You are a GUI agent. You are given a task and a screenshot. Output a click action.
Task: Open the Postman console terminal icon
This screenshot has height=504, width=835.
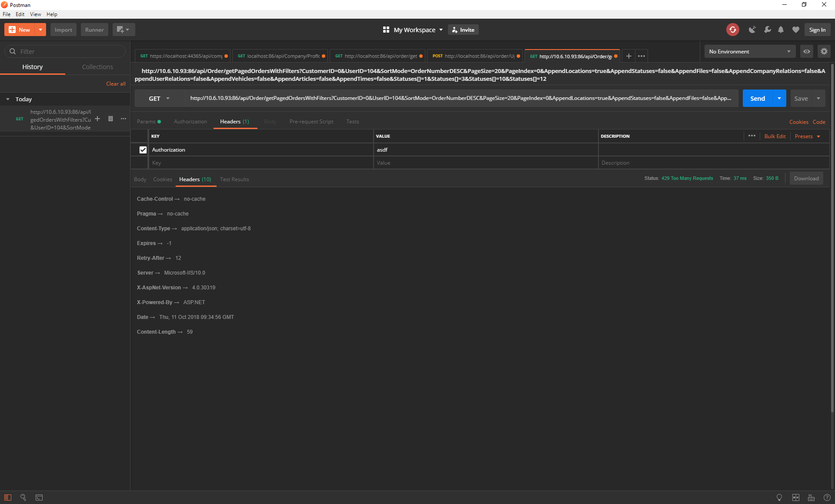[39, 497]
